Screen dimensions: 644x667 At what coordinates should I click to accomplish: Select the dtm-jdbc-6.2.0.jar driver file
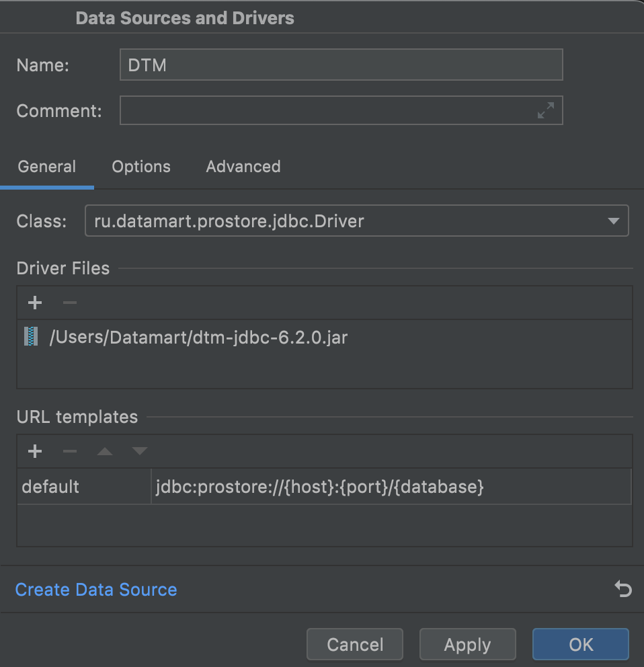(198, 337)
